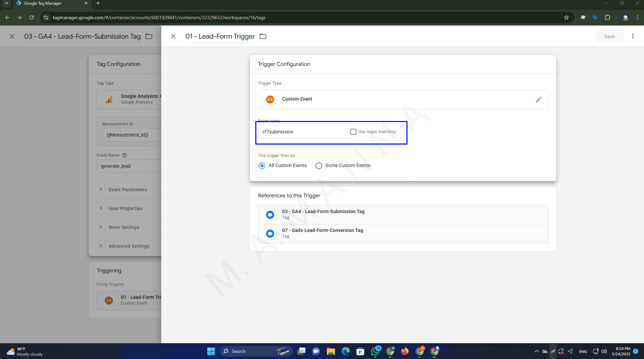Select the Some Custom Events radio option

click(319, 166)
